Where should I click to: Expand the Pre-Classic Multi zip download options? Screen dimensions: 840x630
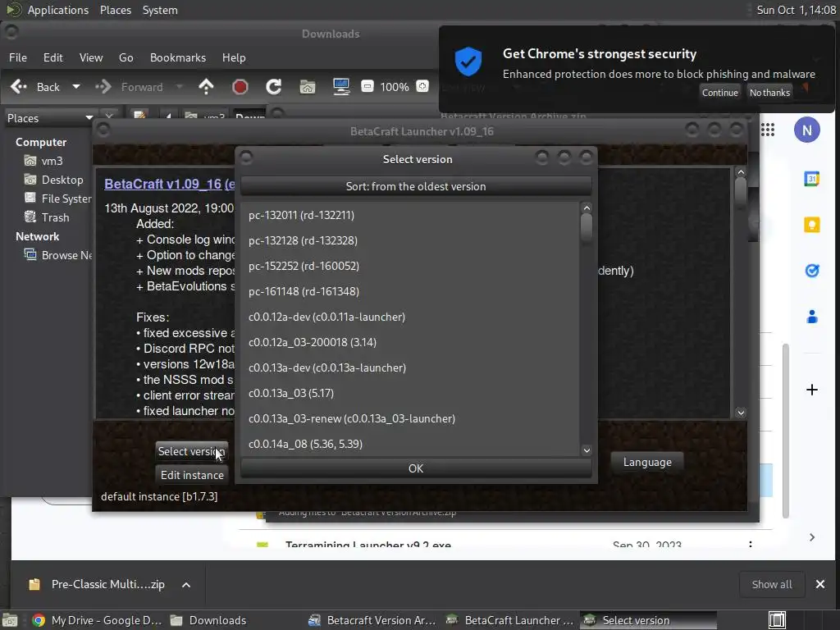coord(186,584)
